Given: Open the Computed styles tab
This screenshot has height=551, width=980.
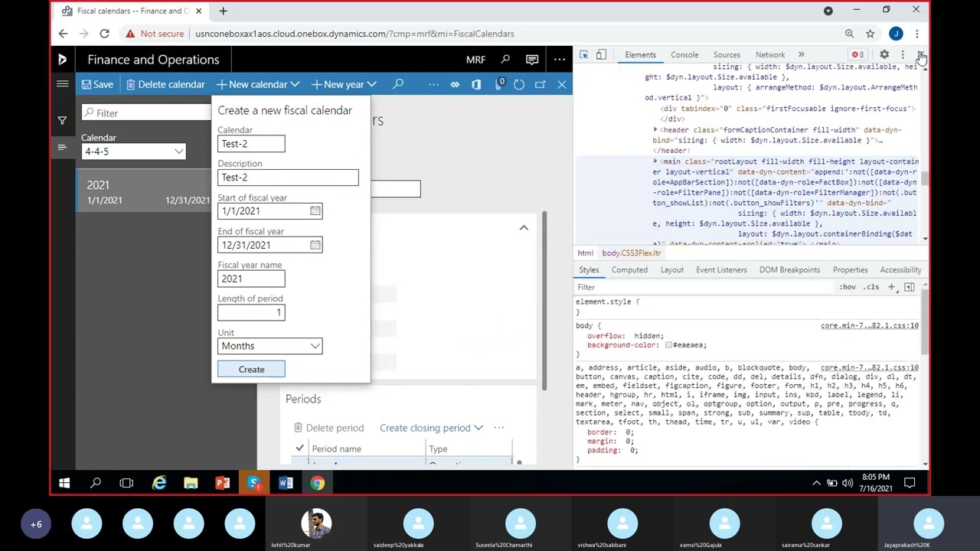Looking at the screenshot, I should tap(629, 270).
